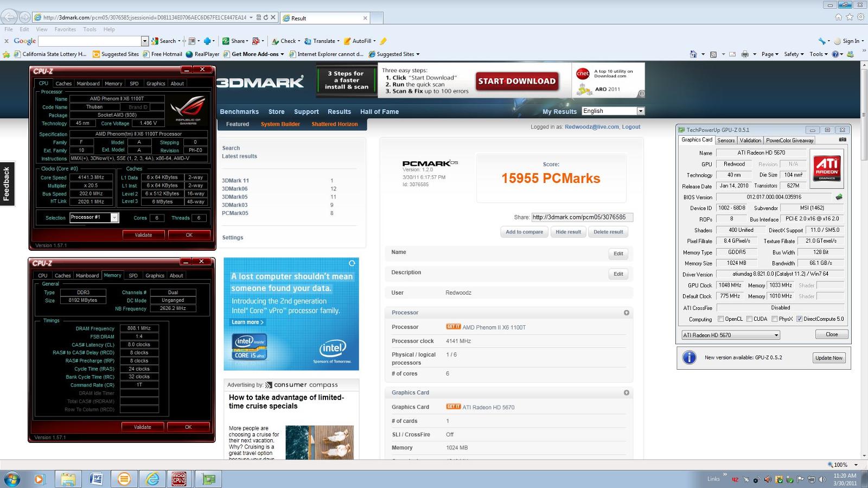Toggle the PhysX checkbox in GPU-Z

[x=775, y=319]
